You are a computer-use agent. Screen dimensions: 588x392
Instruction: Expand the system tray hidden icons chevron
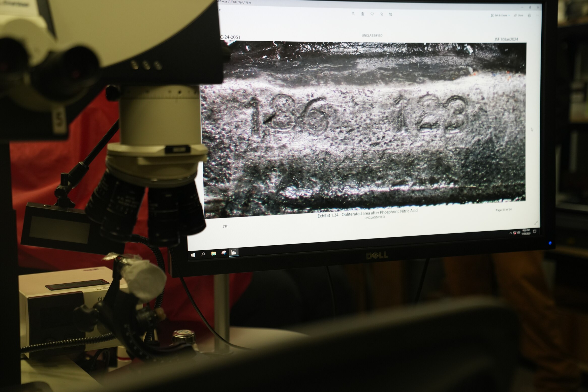tap(511, 233)
